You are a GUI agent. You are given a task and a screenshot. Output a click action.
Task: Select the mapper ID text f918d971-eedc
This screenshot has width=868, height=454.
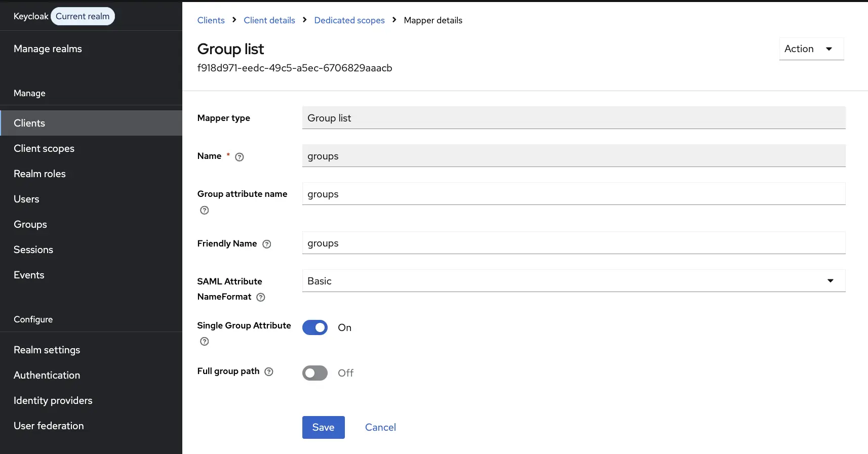pyautogui.click(x=295, y=68)
